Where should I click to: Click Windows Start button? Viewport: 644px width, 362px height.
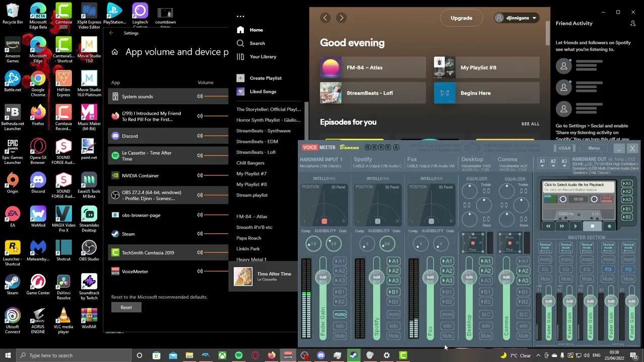pos(8,355)
